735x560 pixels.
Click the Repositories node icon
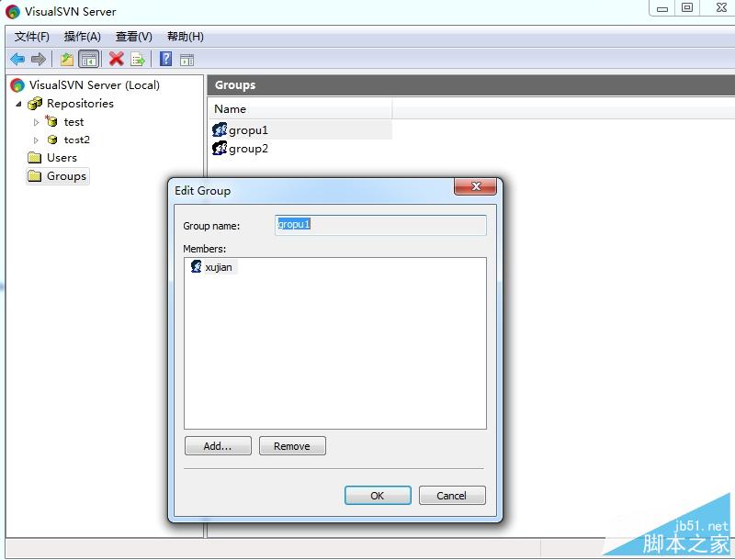(35, 104)
